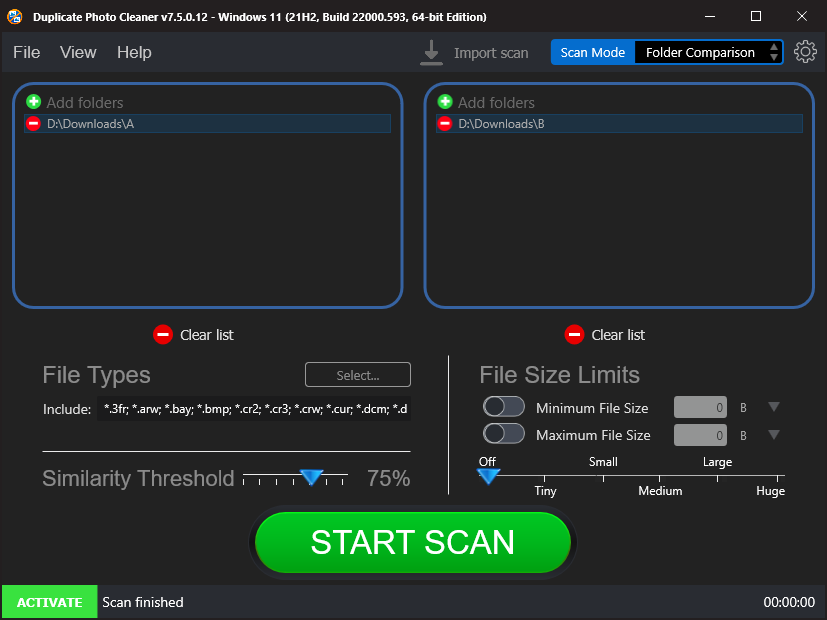Click the right Clear list text
Image resolution: width=827 pixels, height=620 pixels.
coord(618,335)
